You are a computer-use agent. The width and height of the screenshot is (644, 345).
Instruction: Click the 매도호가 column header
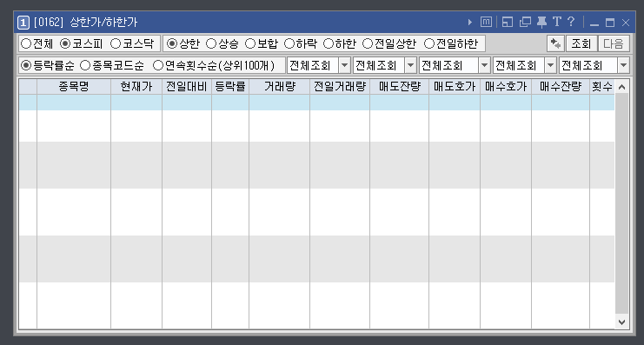(455, 87)
